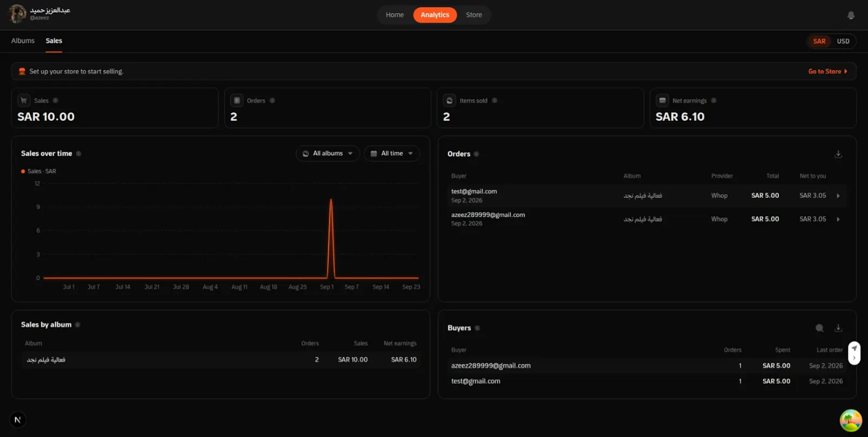
Task: Click the SAR 6.10 net earnings value
Action: pyautogui.click(x=680, y=117)
